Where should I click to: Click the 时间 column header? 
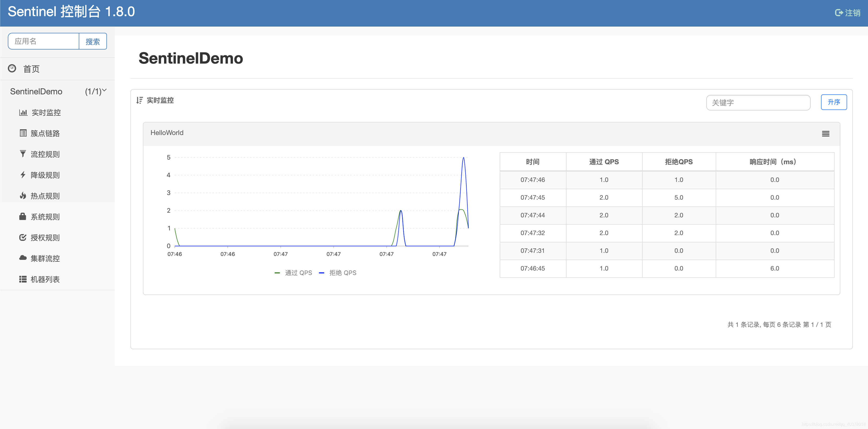click(x=533, y=162)
